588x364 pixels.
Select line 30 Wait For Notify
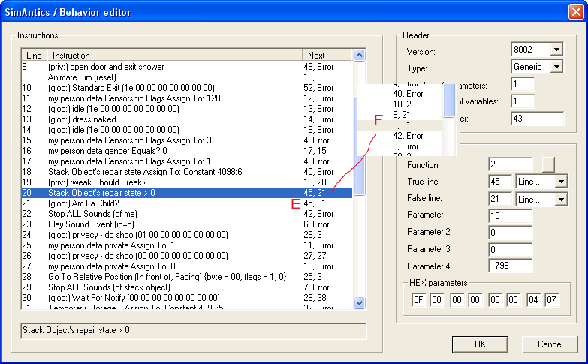pos(187,298)
